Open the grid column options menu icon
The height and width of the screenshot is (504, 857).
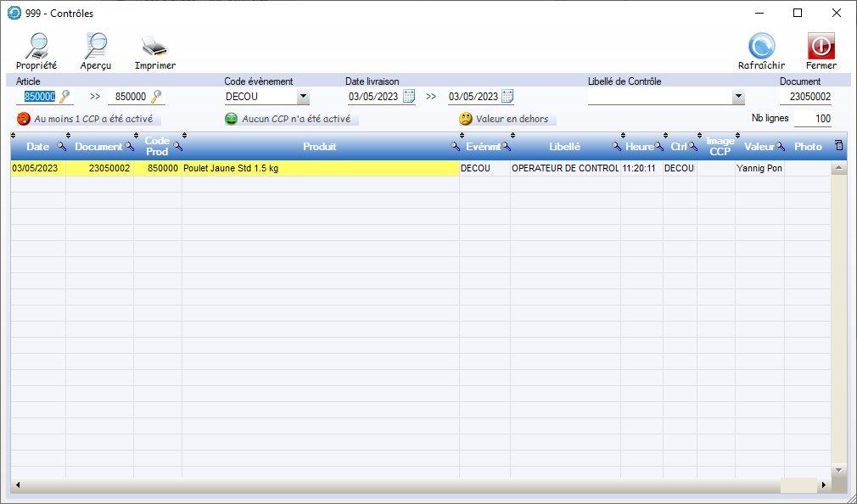click(838, 146)
